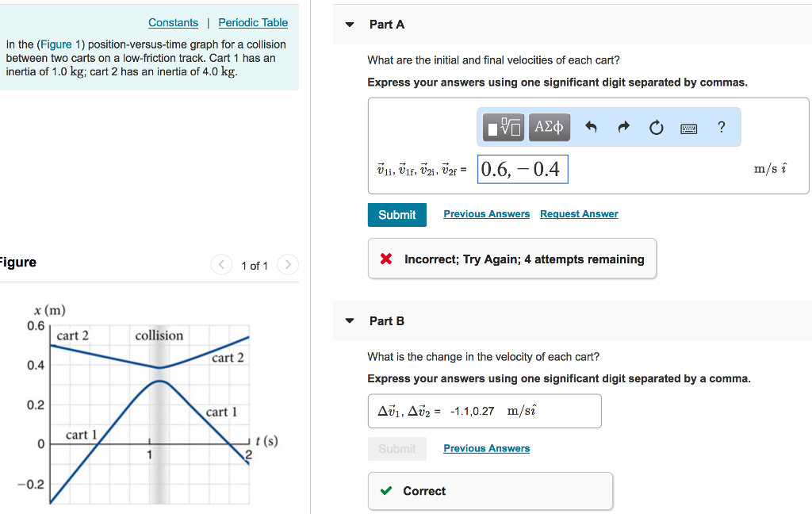
Task: Click the question mark help icon
Action: click(721, 126)
